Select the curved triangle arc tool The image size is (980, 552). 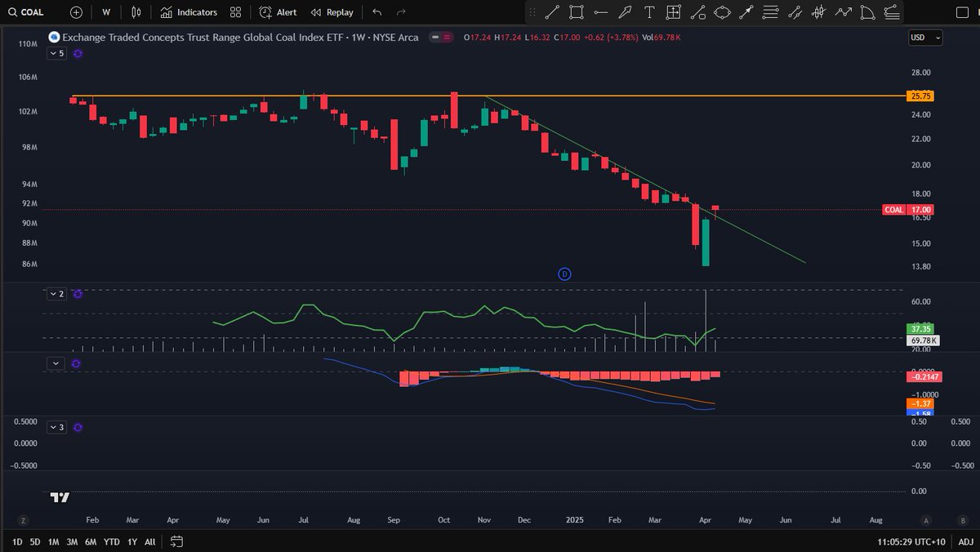click(x=868, y=12)
